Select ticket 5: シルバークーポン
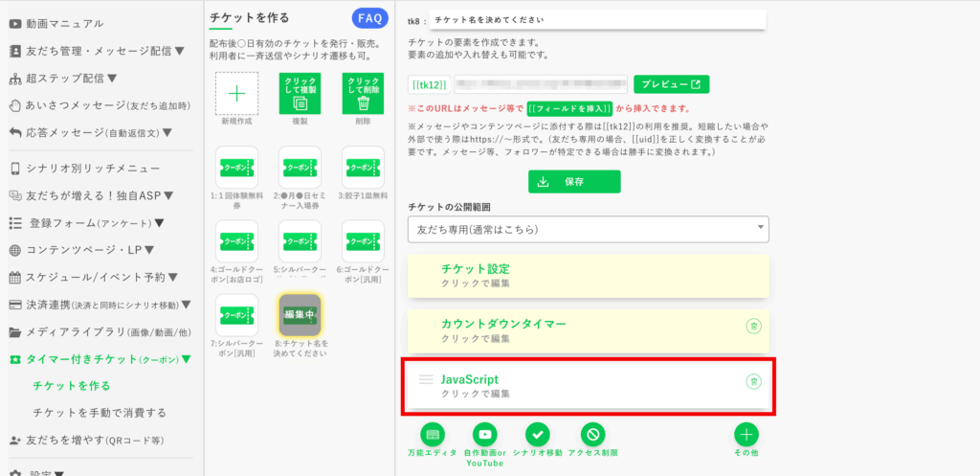 (300, 241)
